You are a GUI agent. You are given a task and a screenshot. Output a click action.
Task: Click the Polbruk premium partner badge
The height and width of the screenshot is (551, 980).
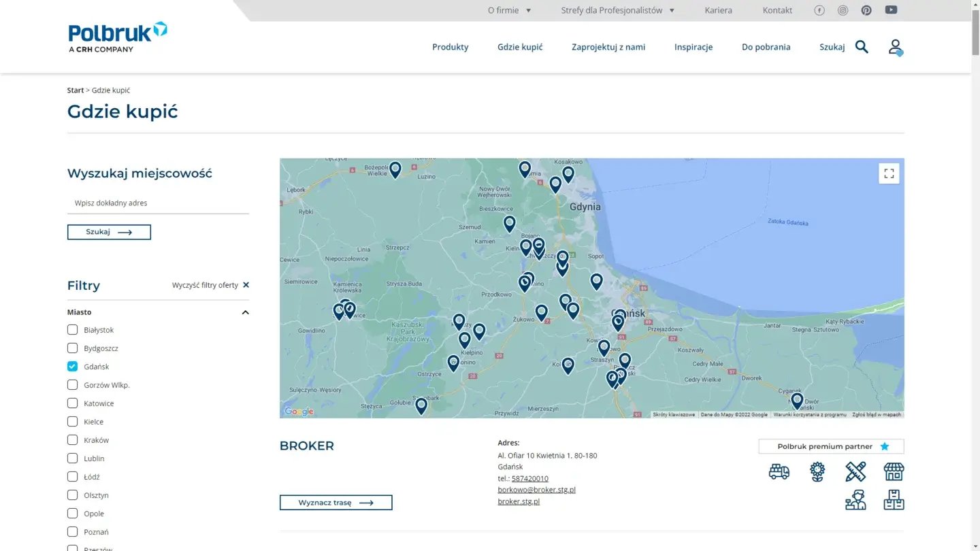pyautogui.click(x=832, y=446)
